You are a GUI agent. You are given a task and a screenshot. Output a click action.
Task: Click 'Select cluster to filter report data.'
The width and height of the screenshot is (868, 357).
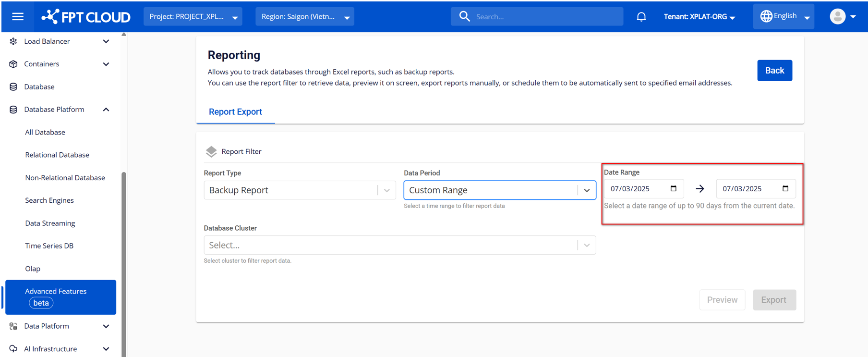248,261
